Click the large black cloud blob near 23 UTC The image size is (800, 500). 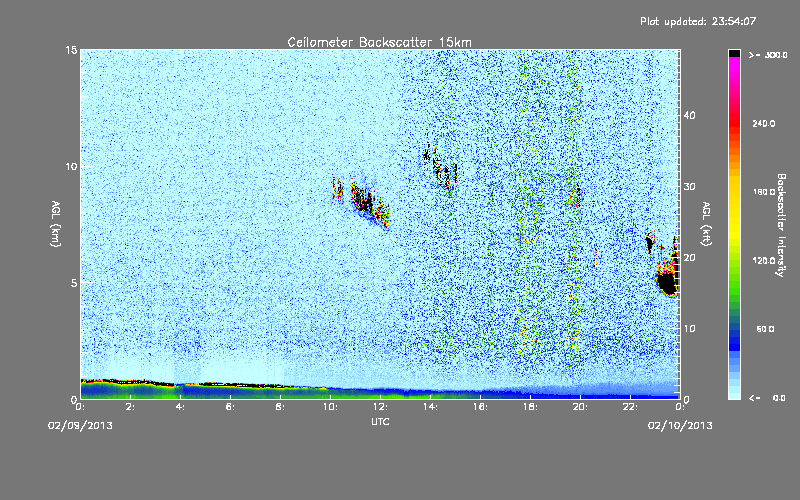(667, 282)
